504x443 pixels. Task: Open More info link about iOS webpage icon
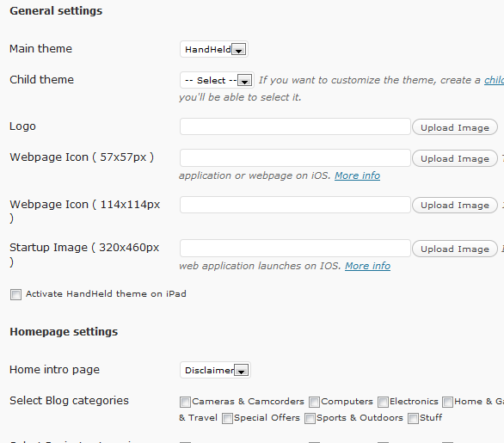[x=357, y=175]
